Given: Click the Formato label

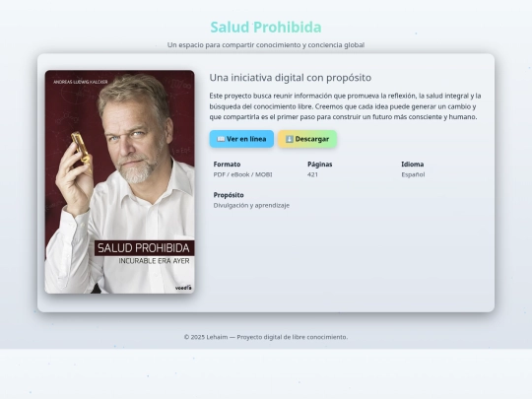Looking at the screenshot, I should [227, 165].
